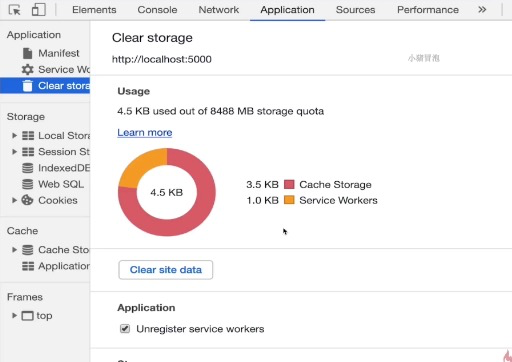Image resolution: width=512 pixels, height=362 pixels.
Task: Open the Manifest file icon entry
Action: (27, 53)
